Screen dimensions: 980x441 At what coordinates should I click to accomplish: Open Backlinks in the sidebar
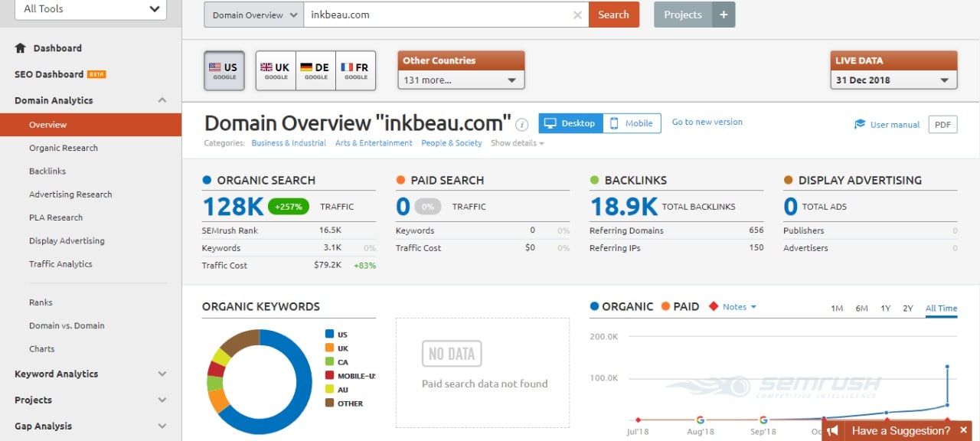47,171
